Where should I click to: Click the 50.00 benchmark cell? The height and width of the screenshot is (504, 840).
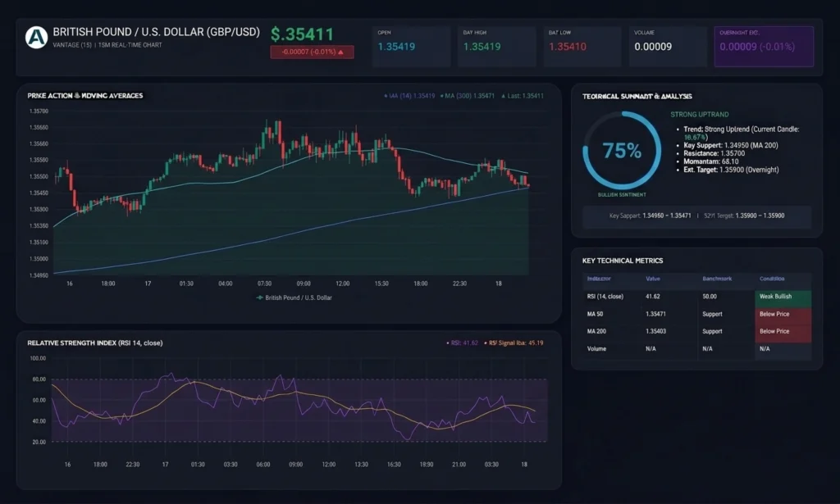710,297
